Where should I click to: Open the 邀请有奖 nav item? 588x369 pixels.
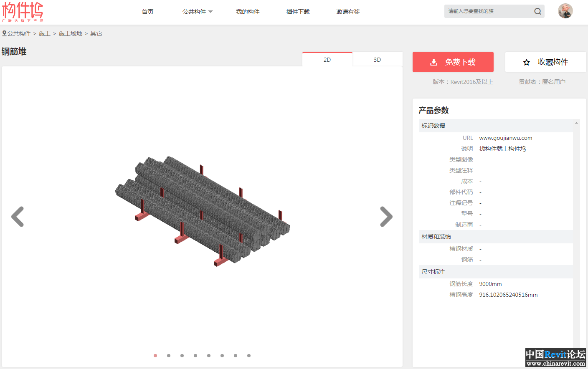pyautogui.click(x=348, y=12)
